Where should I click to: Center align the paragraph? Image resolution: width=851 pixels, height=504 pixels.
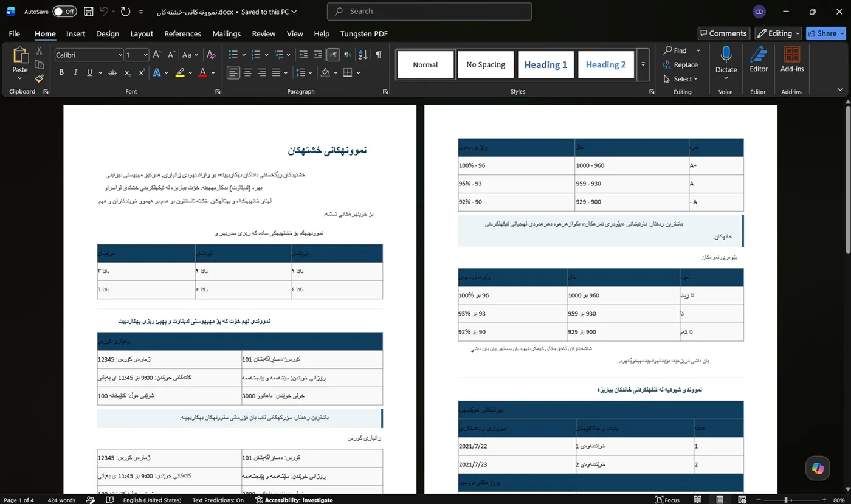(248, 72)
